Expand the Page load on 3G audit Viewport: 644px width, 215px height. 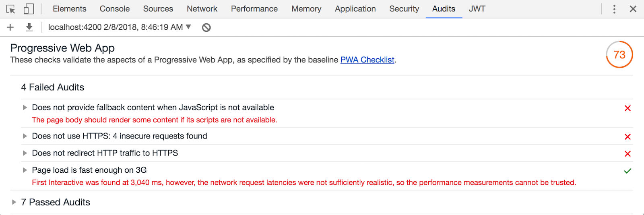[25, 170]
